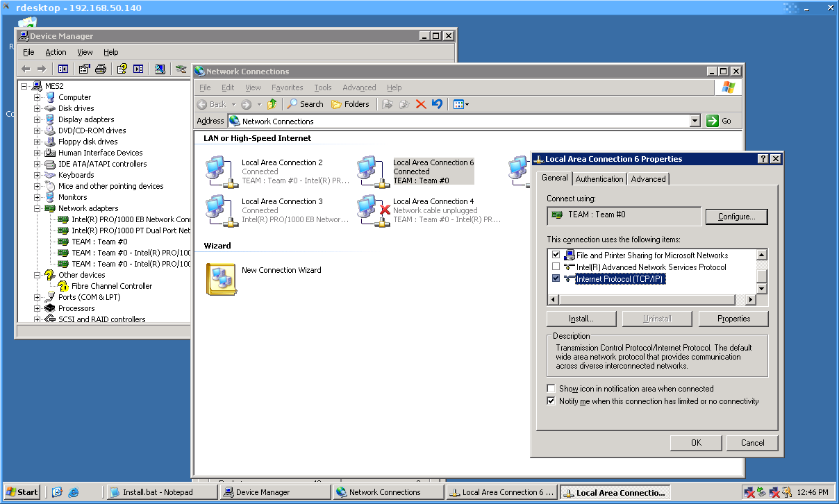
Task: Click the Print icon in Device Manager toolbar
Action: [x=101, y=69]
